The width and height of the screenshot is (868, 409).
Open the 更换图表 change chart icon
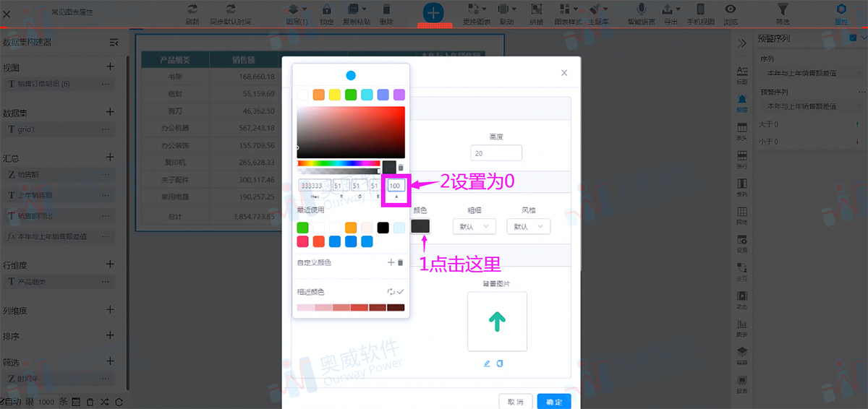pyautogui.click(x=474, y=9)
